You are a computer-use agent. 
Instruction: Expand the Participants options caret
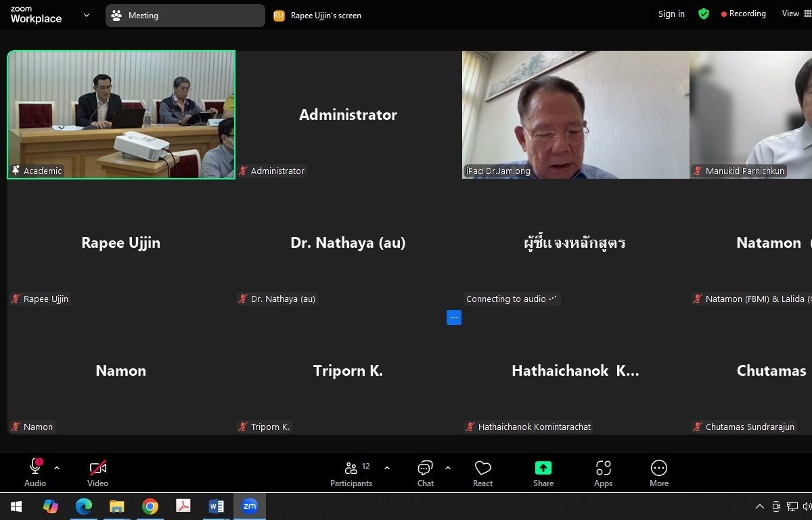pos(387,468)
